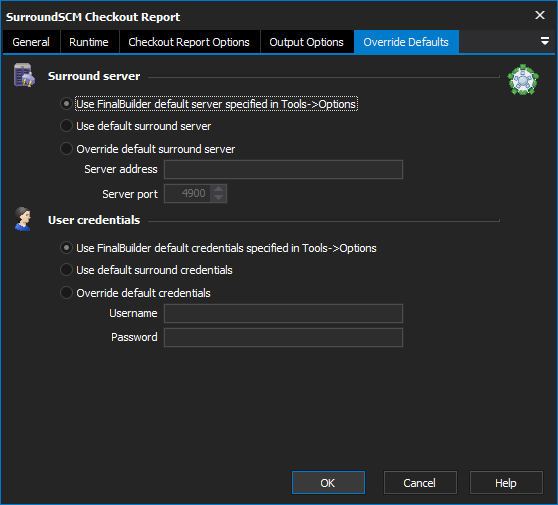Viewport: 558px width, 505px height.
Task: Click the green SurroundSCM logo icon
Action: pyautogui.click(x=523, y=80)
